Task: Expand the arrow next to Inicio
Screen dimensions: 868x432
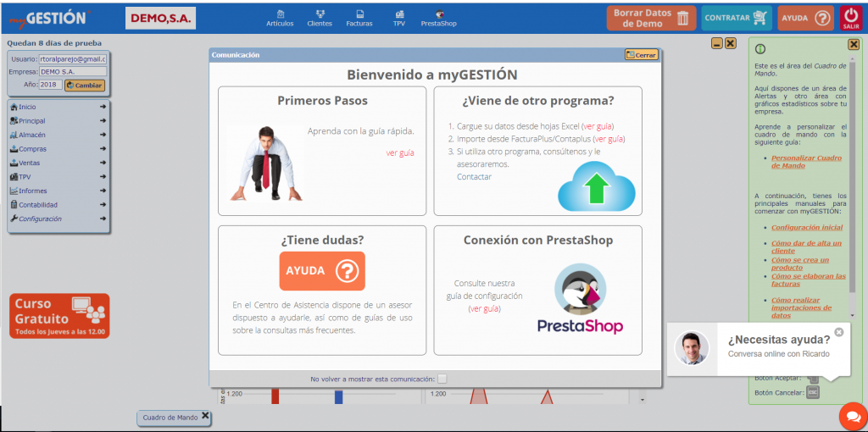Action: (103, 107)
